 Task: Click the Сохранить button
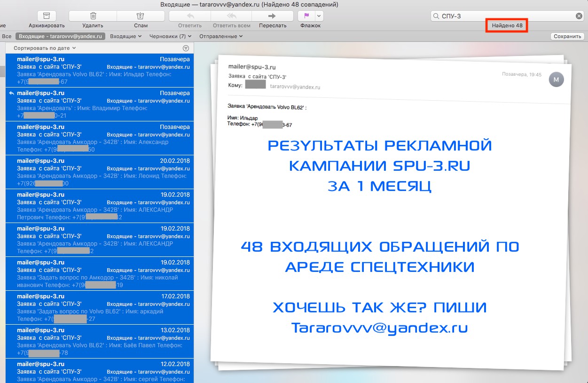tap(567, 36)
